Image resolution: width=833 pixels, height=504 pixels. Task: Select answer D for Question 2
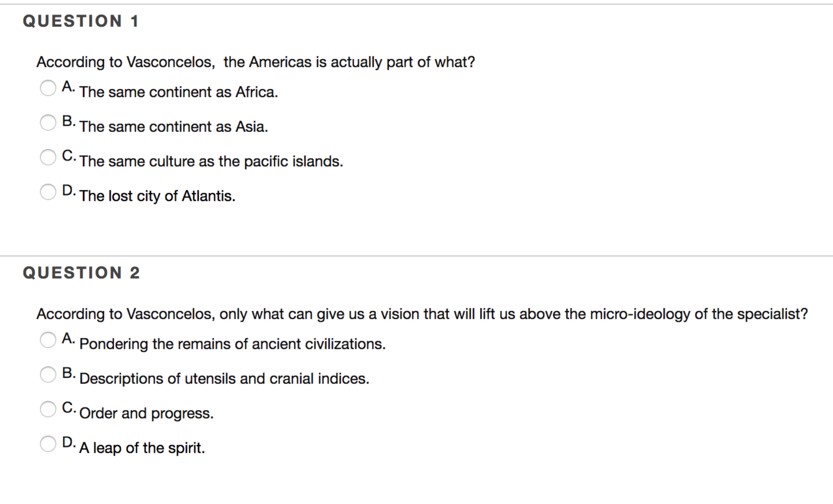tap(48, 443)
